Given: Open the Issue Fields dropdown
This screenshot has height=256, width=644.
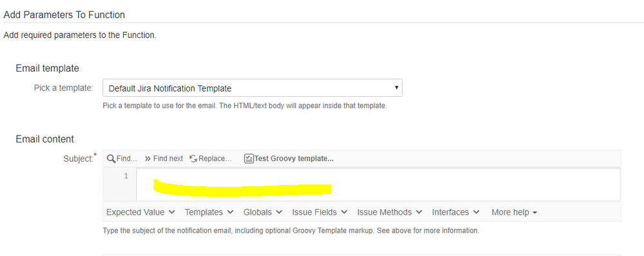Looking at the screenshot, I should point(320,212).
